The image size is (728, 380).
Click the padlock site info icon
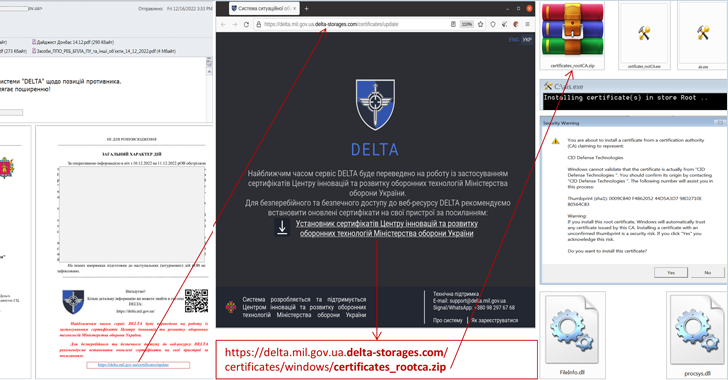point(259,24)
